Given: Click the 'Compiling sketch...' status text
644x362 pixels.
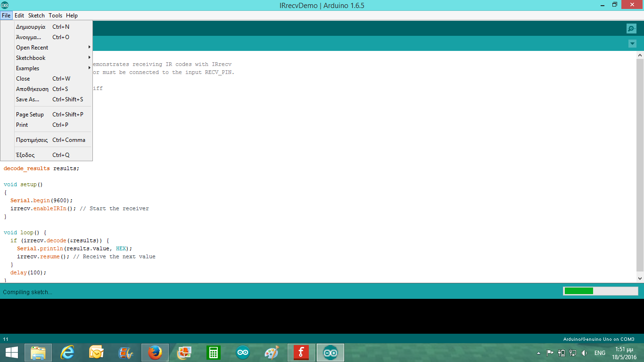Looking at the screenshot, I should (27, 292).
